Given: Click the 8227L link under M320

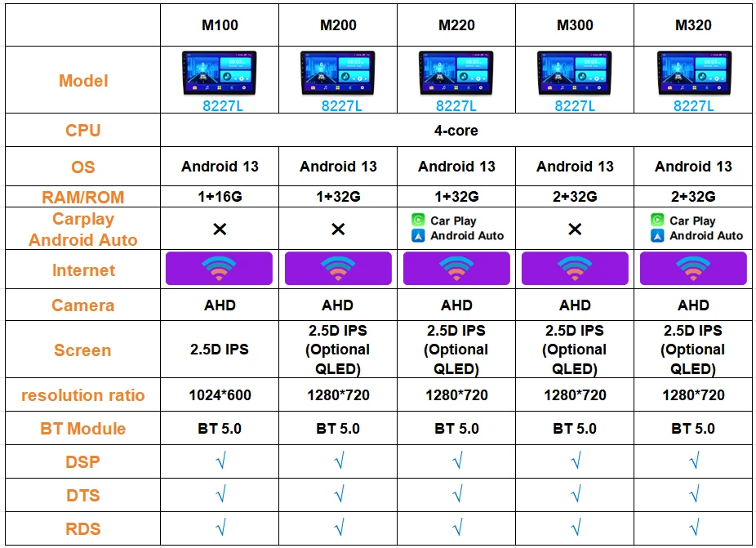Looking at the screenshot, I should tap(694, 106).
